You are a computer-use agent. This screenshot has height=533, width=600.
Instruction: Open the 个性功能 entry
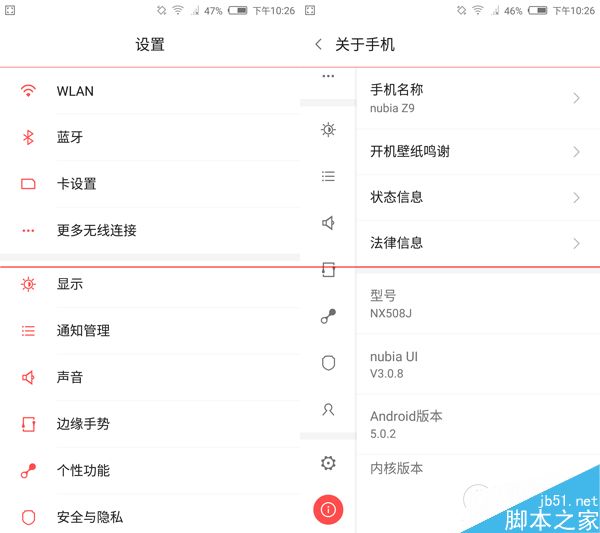(x=150, y=471)
